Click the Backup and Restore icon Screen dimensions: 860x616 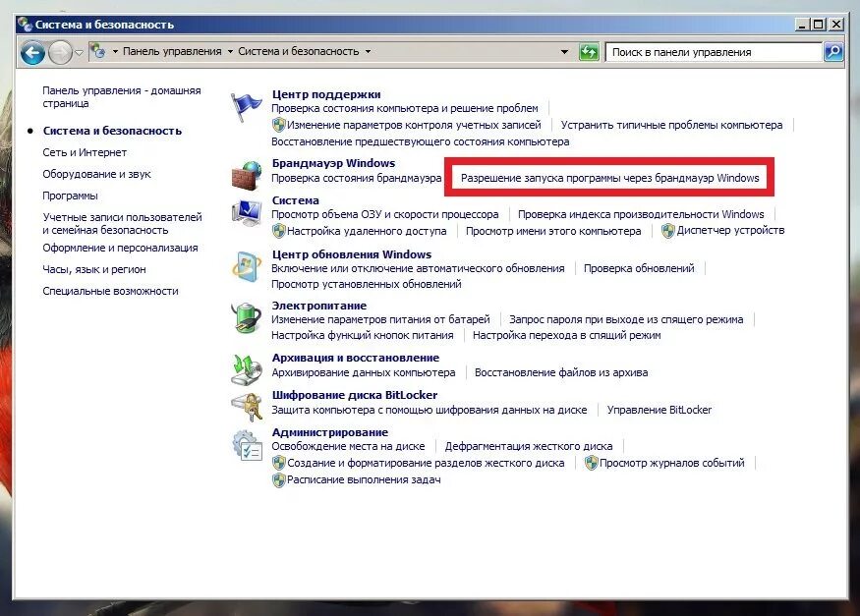coord(247,370)
